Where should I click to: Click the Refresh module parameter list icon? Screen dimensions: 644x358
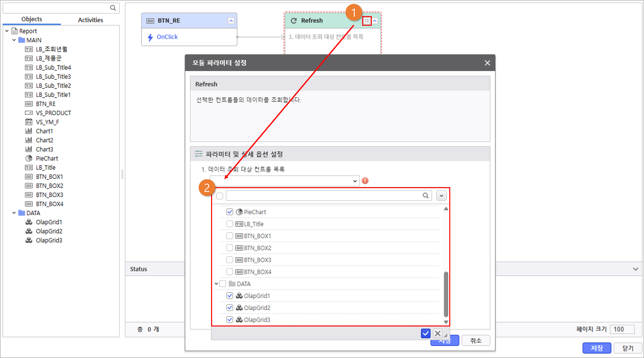(x=367, y=21)
